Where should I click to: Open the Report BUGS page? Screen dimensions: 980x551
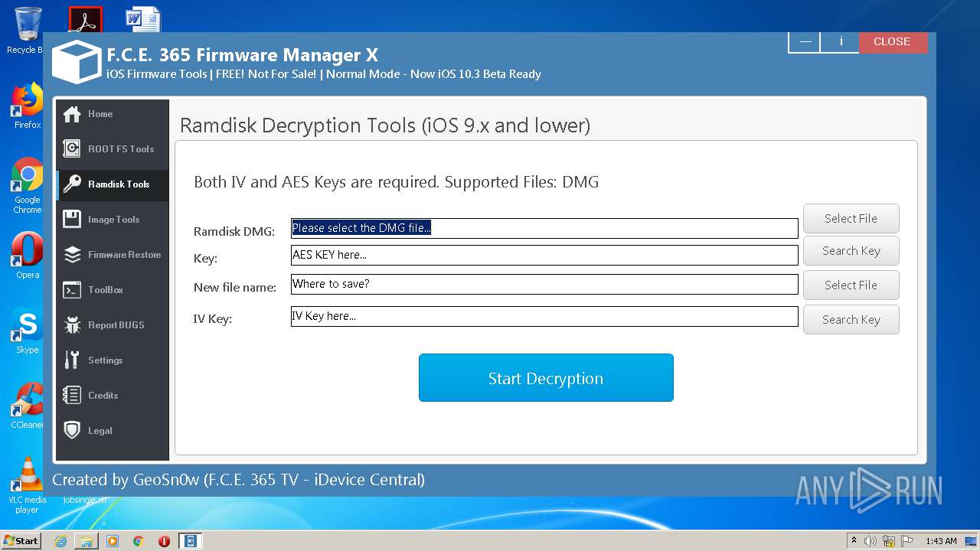(x=113, y=325)
